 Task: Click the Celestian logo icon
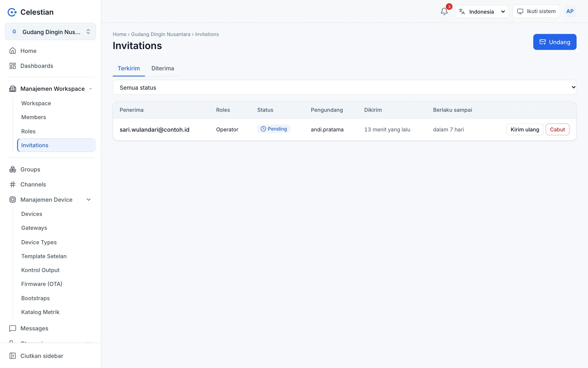tap(12, 12)
